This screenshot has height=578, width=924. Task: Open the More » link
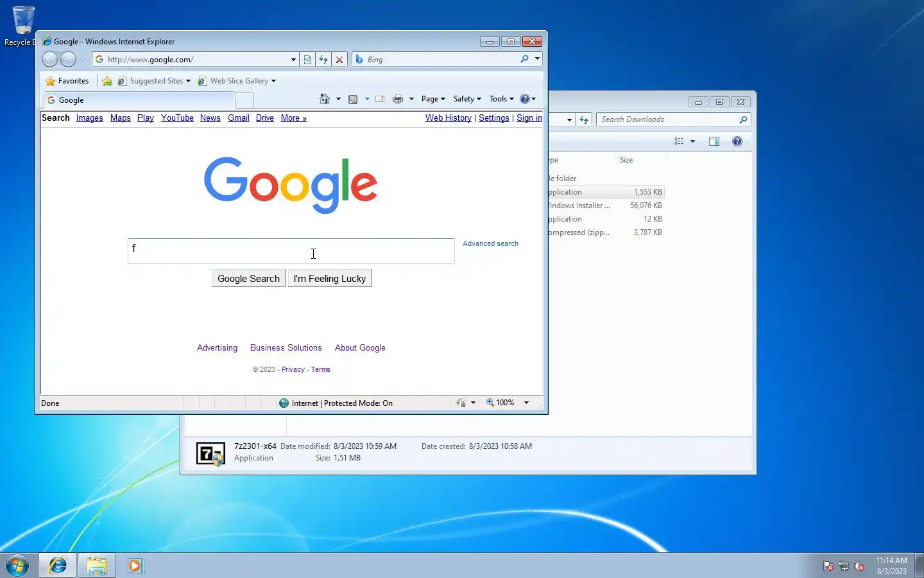293,118
